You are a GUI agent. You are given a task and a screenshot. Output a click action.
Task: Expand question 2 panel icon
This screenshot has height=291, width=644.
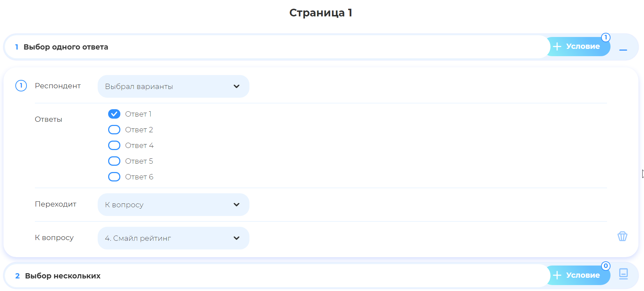623,274
